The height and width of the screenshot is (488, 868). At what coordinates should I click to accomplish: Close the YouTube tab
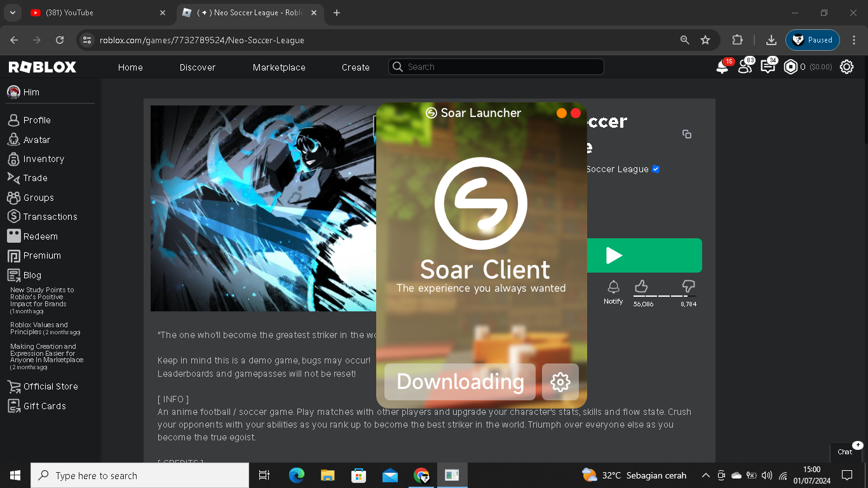point(163,13)
